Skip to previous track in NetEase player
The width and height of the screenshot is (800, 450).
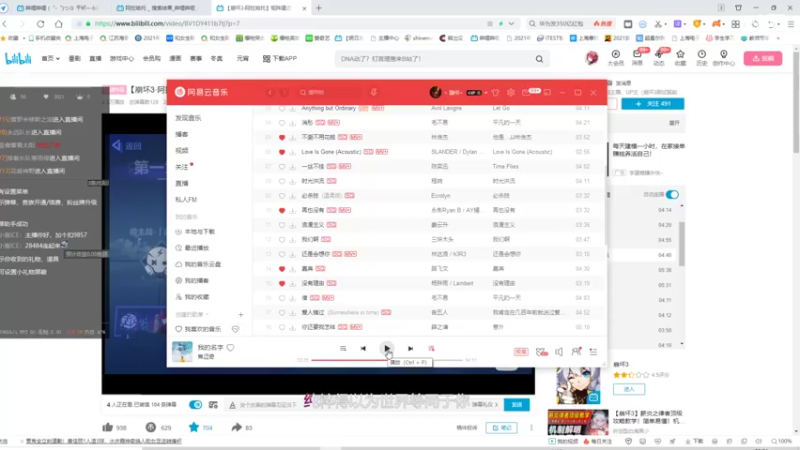click(x=363, y=348)
